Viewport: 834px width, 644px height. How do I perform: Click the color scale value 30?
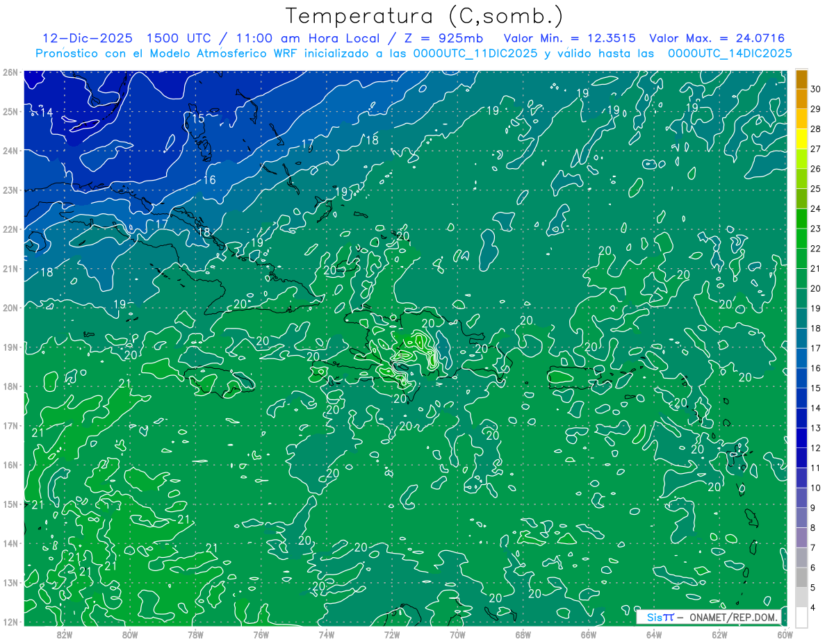click(x=816, y=90)
